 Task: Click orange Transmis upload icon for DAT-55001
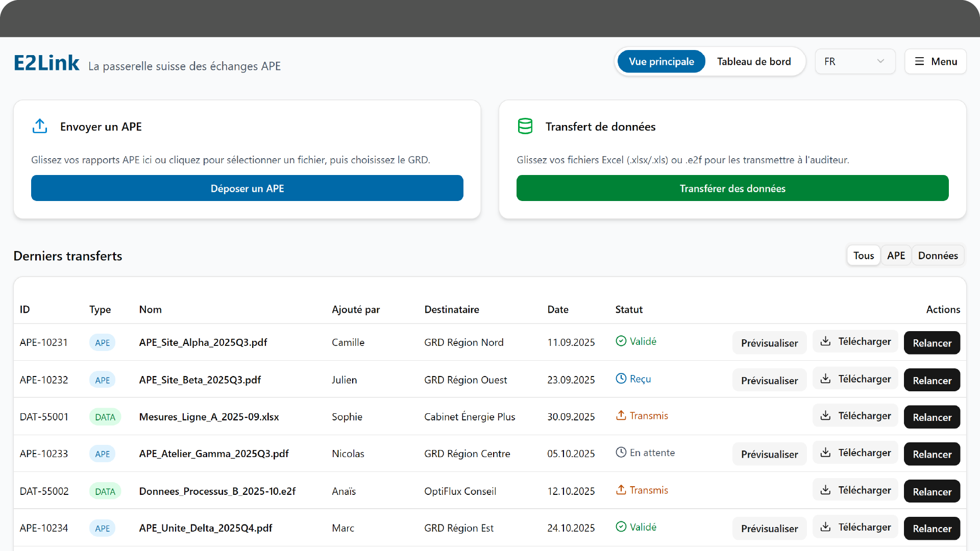(621, 416)
